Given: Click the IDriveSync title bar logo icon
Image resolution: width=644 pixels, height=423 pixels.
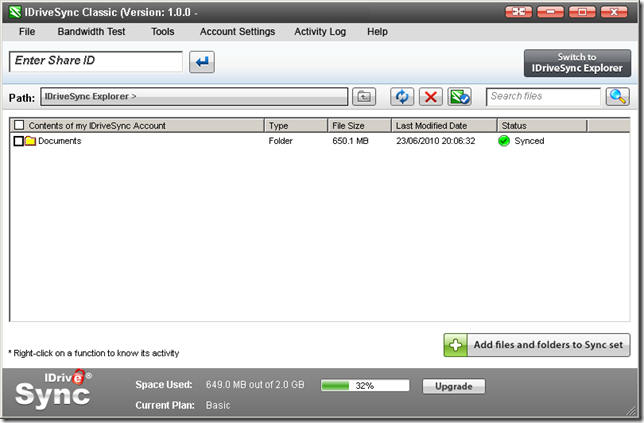Looking at the screenshot, I should pyautogui.click(x=15, y=12).
